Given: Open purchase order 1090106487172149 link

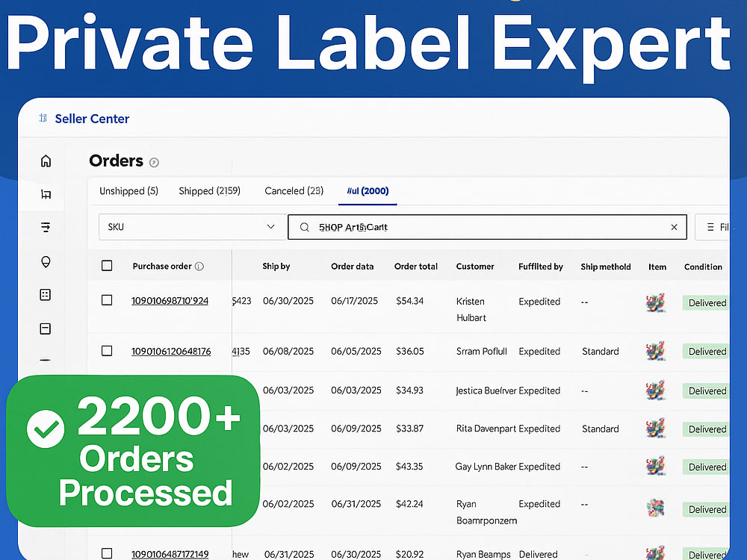Looking at the screenshot, I should [x=170, y=554].
